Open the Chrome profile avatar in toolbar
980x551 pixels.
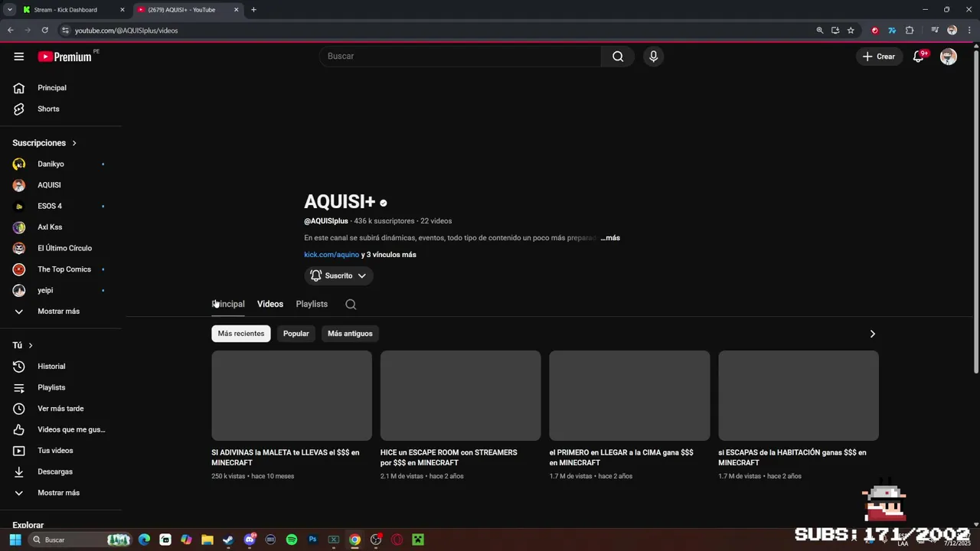tap(952, 31)
